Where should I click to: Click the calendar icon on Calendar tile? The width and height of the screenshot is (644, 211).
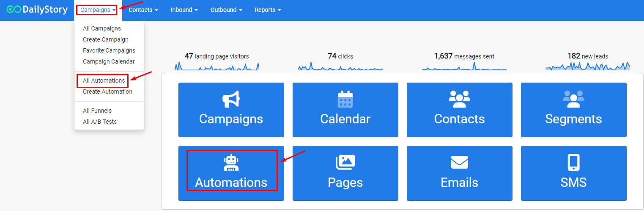coord(345,99)
